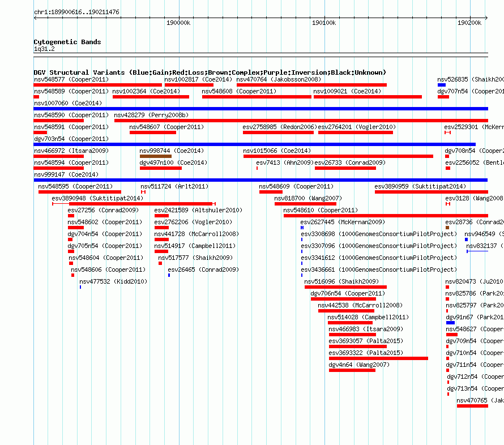The height and width of the screenshot is (445, 504).
Task: Click the nsv548577 (Cooper2011) variant label
Action: [71, 79]
